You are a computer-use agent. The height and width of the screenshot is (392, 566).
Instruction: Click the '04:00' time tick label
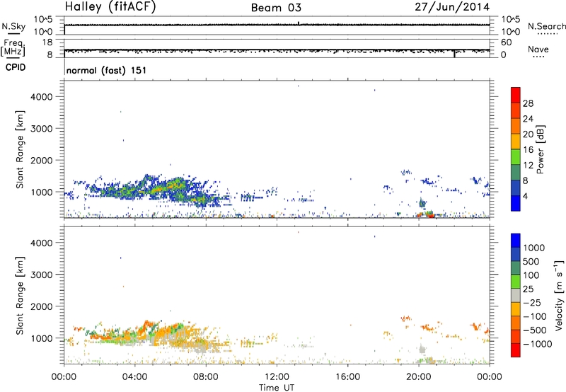tap(134, 377)
